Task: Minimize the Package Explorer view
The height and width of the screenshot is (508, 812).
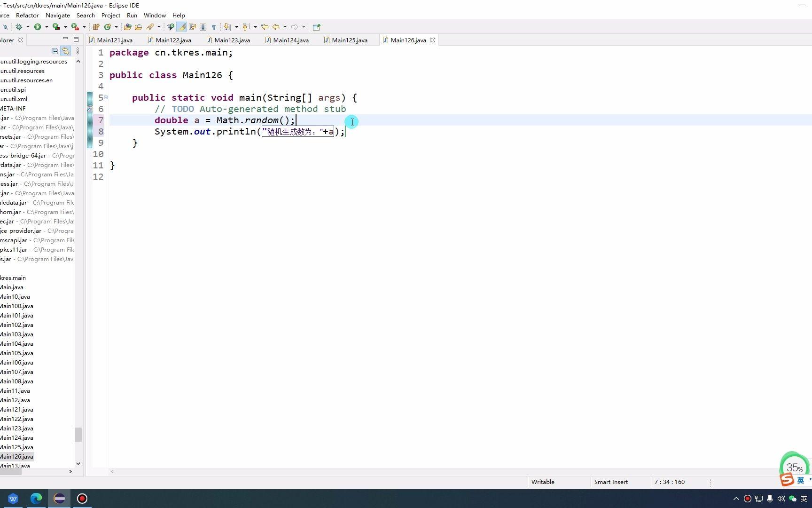Action: tap(65, 39)
